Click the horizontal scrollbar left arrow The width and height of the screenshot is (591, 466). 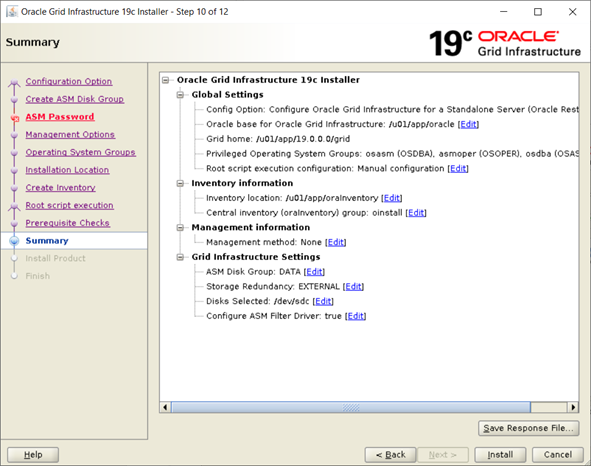(x=165, y=407)
